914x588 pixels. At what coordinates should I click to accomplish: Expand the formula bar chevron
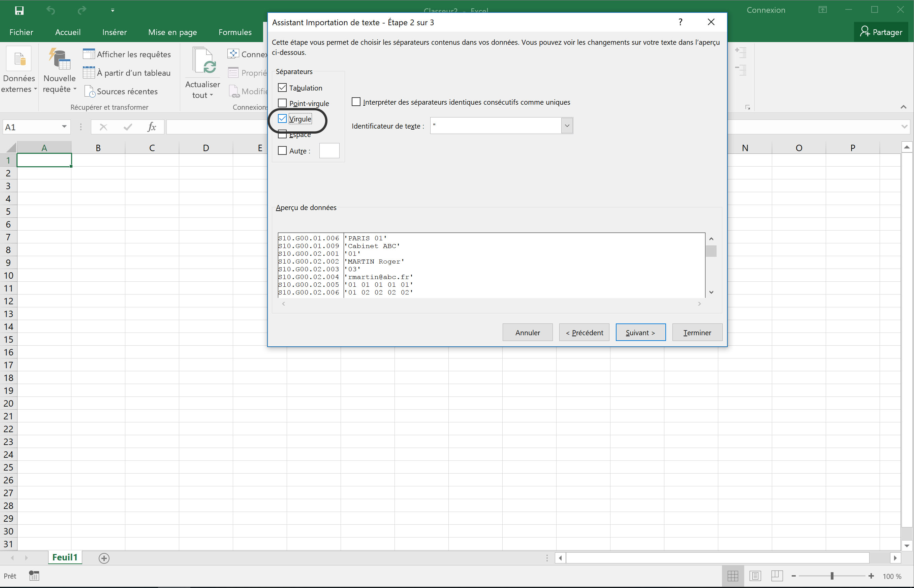[x=904, y=127]
